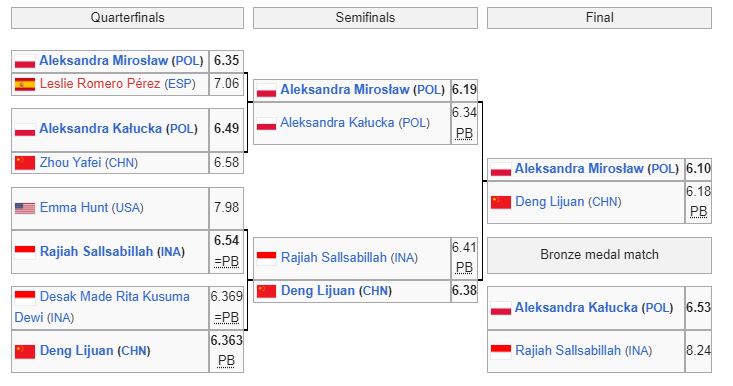Click CHN link next to Deng Lijuan Quarterfinals

pyautogui.click(x=134, y=351)
